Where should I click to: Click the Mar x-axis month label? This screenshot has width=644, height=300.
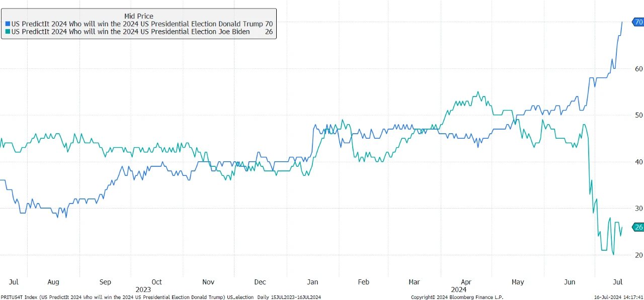click(x=414, y=282)
